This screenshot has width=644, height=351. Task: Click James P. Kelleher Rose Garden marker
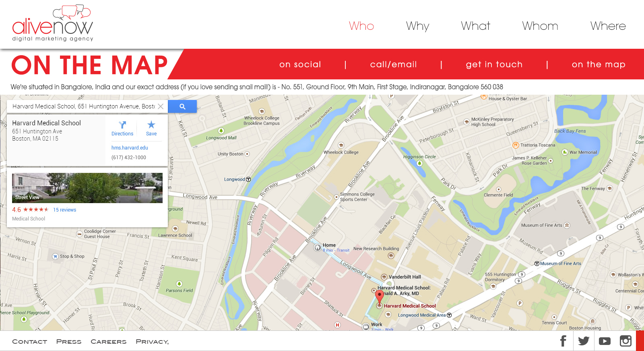551,161
